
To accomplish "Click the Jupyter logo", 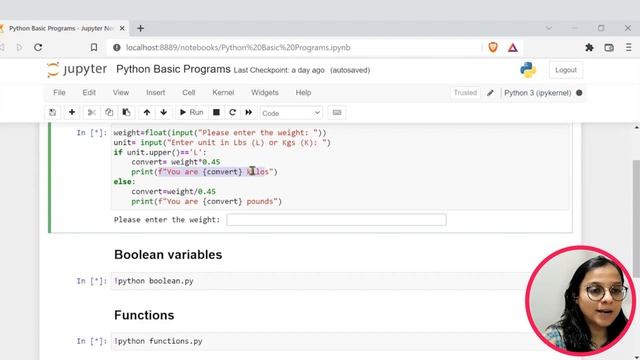I will pos(77,69).
